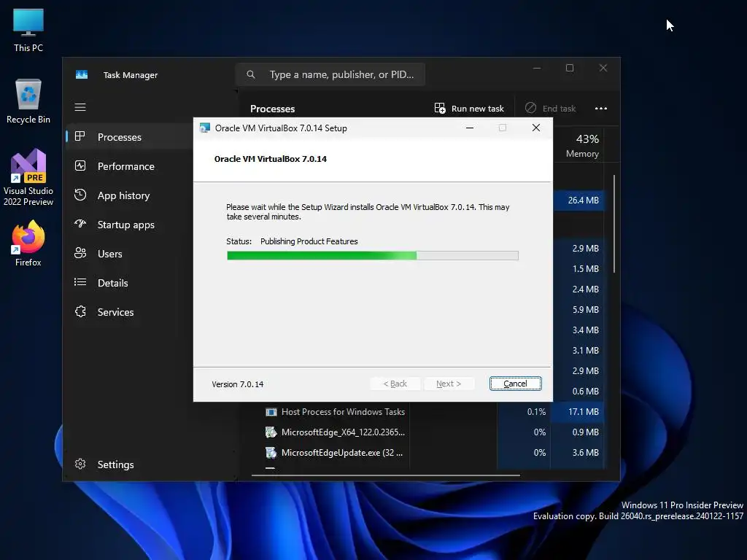
Task: Click the 0.1% CPU value
Action: [x=536, y=412]
